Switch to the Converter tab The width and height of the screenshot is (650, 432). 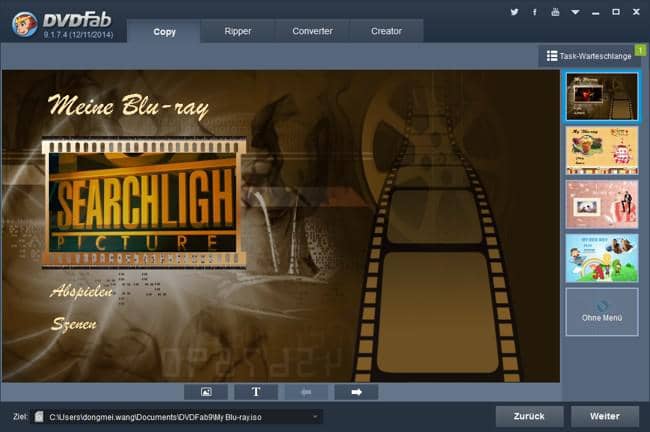click(x=312, y=31)
